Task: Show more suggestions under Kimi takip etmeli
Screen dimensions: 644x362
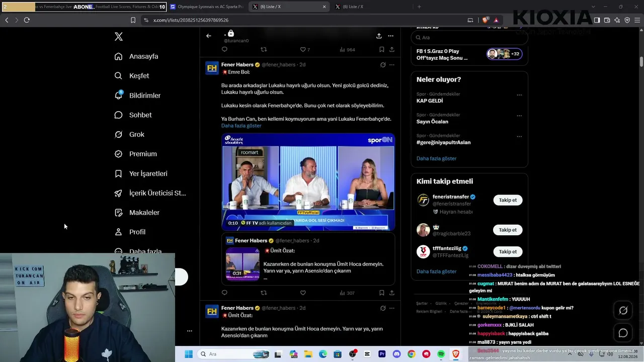Action: point(436,271)
